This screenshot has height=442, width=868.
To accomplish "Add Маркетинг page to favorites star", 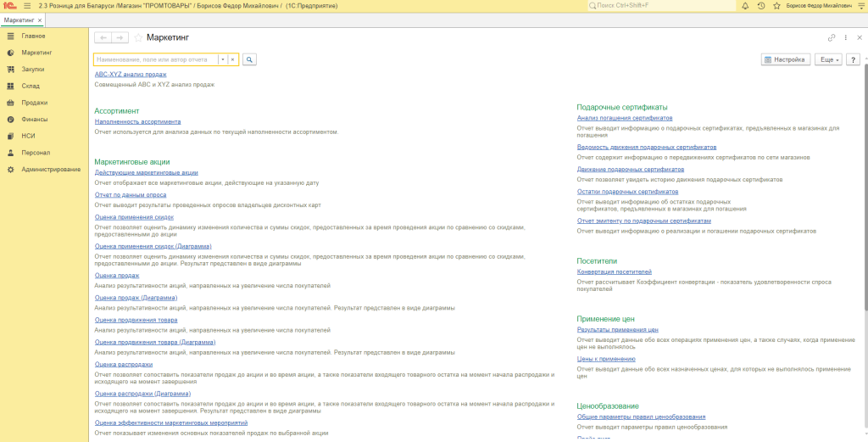I will (x=138, y=38).
